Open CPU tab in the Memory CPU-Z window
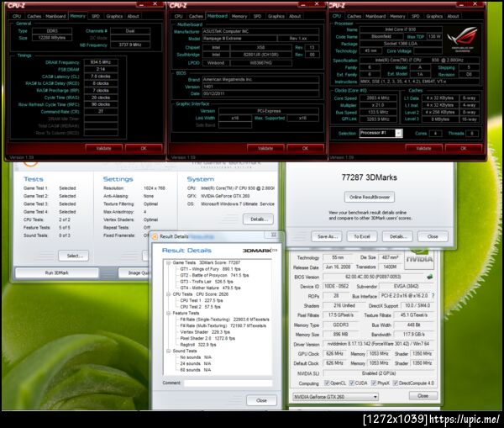The width and height of the screenshot is (504, 428). click(x=17, y=16)
